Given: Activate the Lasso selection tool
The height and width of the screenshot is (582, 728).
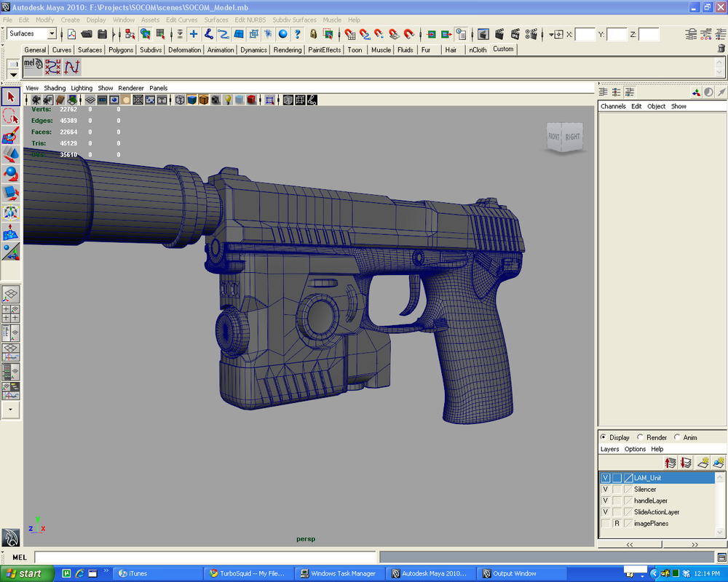Looking at the screenshot, I should tap(9, 113).
